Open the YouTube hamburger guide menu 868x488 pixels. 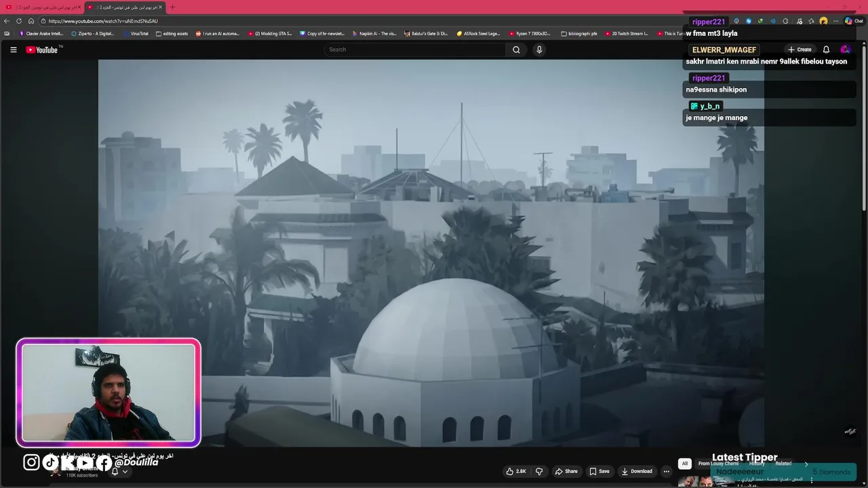click(x=13, y=49)
